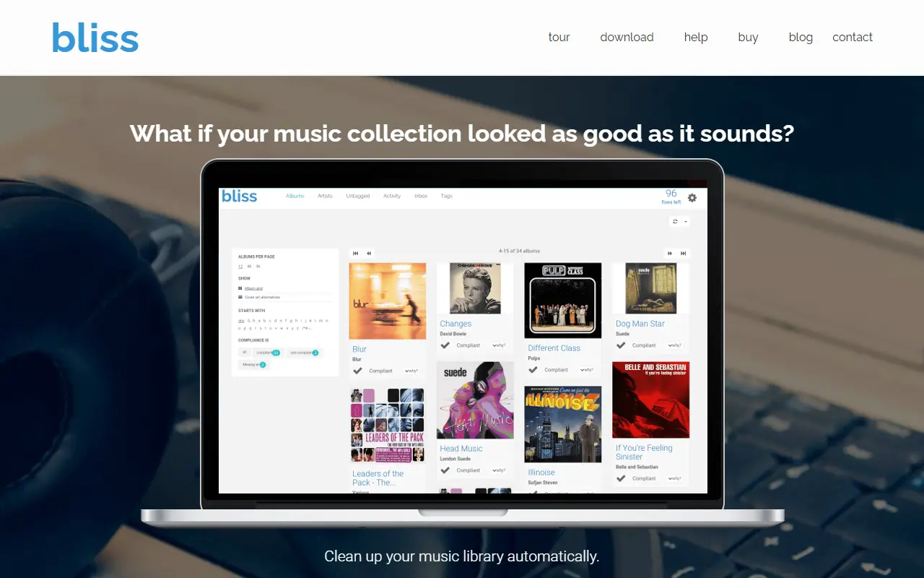Select the Belle and Sebastian red cover
Image resolution: width=924 pixels, height=578 pixels.
click(651, 400)
